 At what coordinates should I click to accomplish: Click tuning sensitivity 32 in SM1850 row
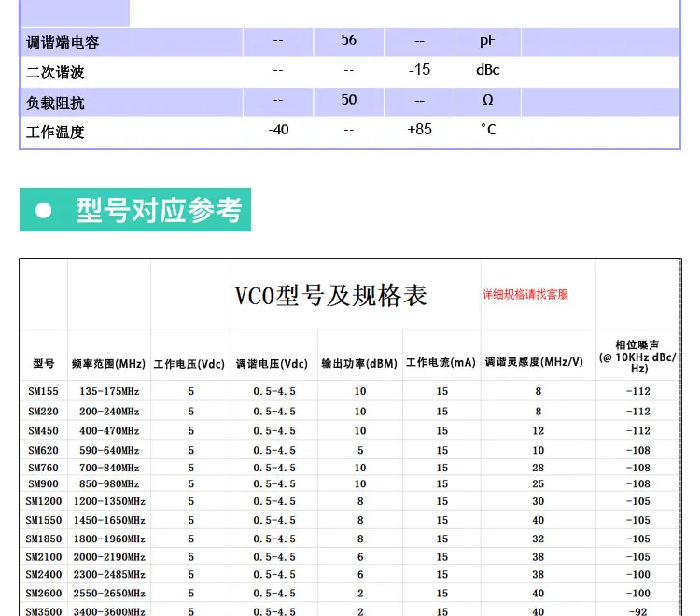538,539
